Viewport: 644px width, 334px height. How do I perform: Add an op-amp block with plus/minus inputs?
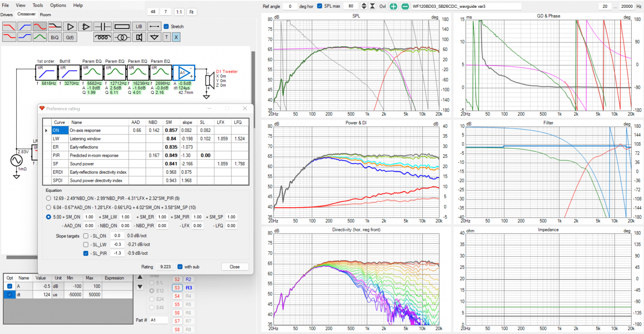[x=85, y=26]
